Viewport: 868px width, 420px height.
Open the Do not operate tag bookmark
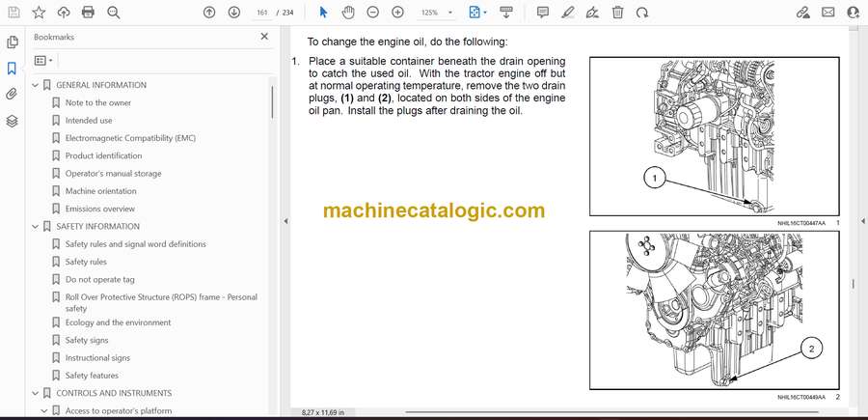click(x=99, y=280)
